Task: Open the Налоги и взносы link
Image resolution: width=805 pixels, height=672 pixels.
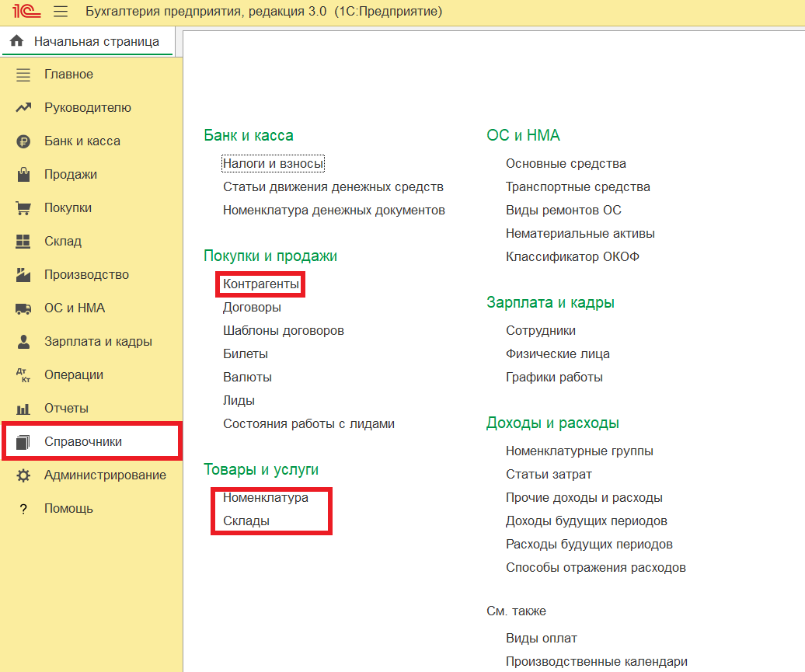Action: tap(274, 164)
